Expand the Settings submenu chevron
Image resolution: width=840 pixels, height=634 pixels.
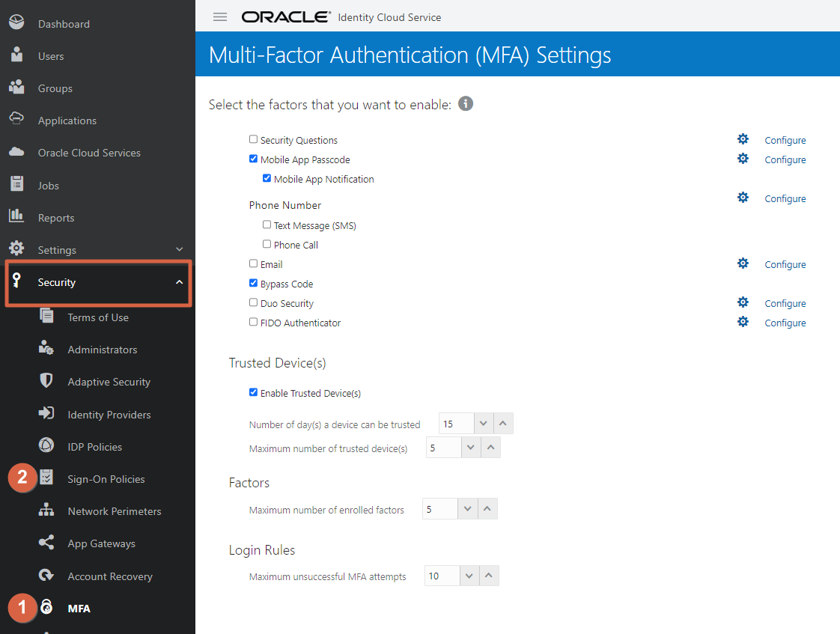pyautogui.click(x=180, y=249)
